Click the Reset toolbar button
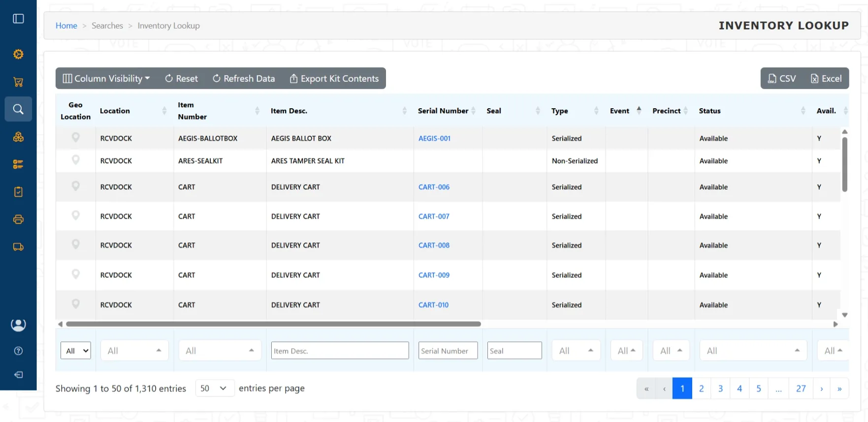The height and width of the screenshot is (422, 868). point(181,79)
